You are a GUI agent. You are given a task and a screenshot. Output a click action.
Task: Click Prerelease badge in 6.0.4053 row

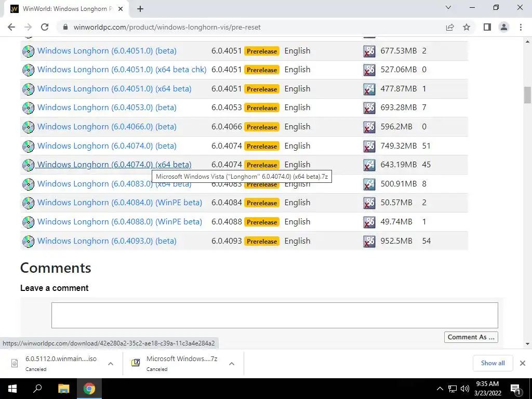tap(262, 108)
